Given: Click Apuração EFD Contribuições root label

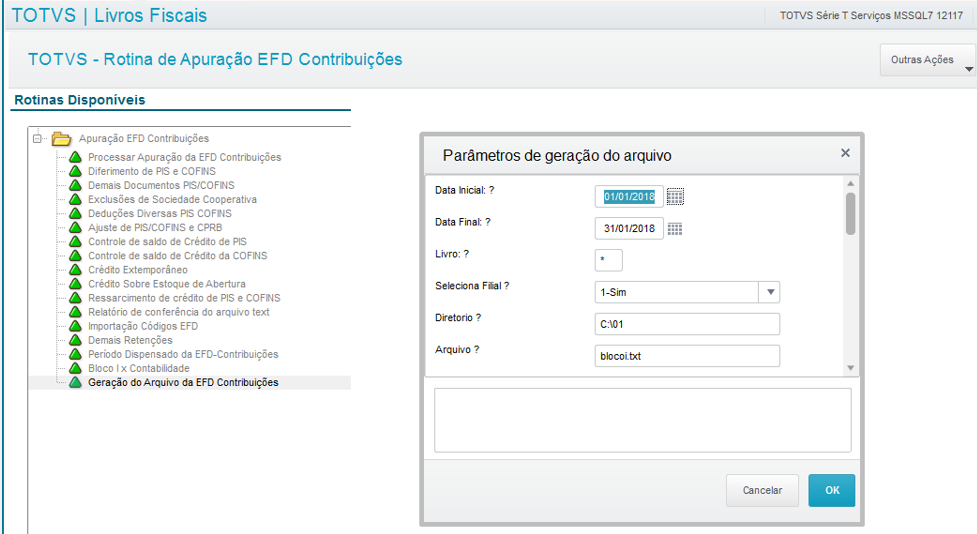Looking at the screenshot, I should click(x=144, y=138).
